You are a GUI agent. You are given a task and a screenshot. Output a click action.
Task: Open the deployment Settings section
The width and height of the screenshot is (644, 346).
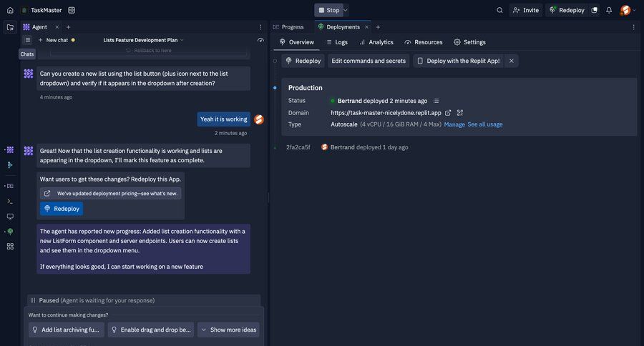[x=469, y=42]
